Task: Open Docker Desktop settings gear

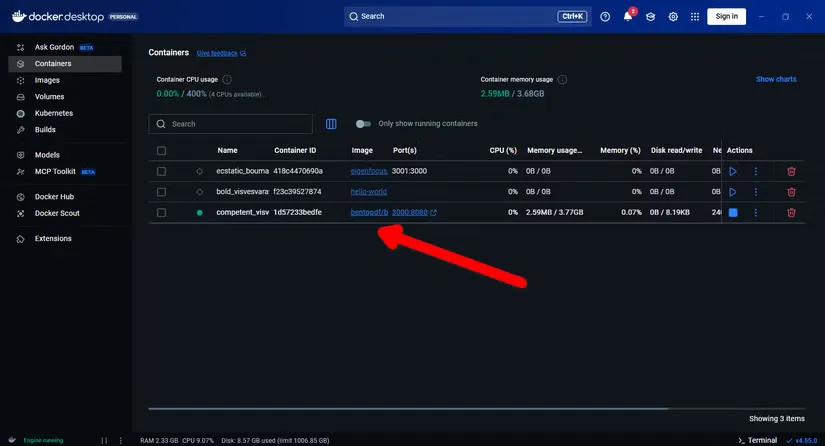Action: coord(673,16)
